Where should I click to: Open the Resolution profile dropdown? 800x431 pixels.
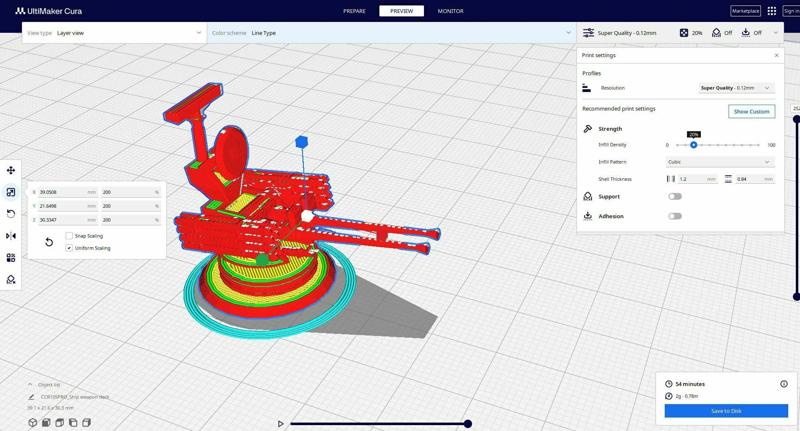[736, 88]
